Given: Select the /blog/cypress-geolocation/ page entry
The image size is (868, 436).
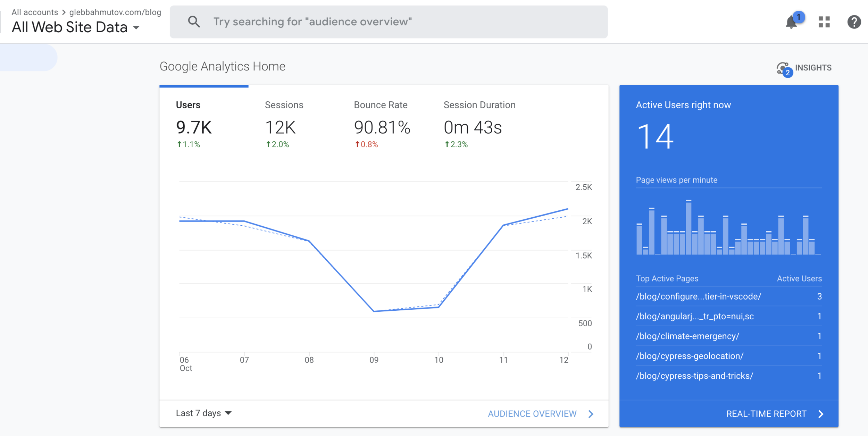Looking at the screenshot, I should coord(690,356).
